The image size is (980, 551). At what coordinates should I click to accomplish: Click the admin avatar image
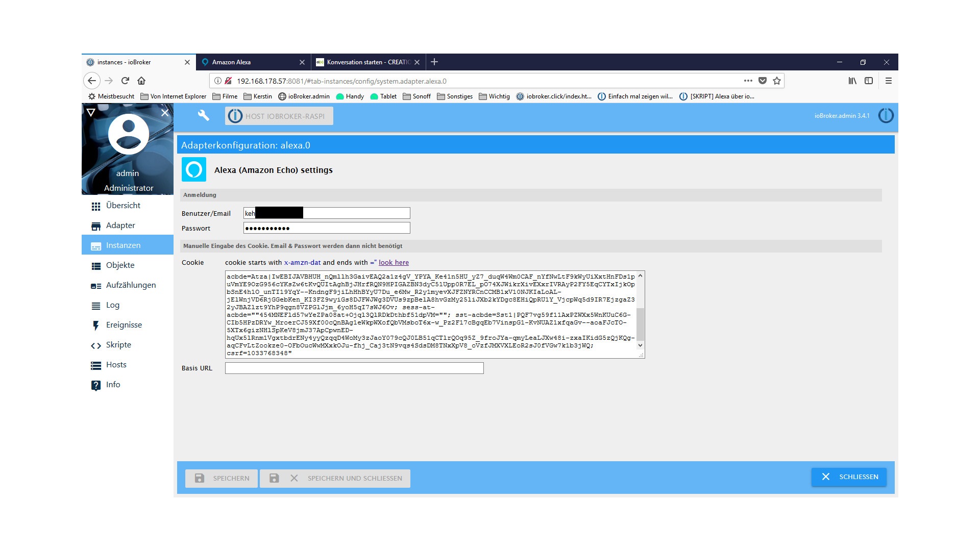129,134
